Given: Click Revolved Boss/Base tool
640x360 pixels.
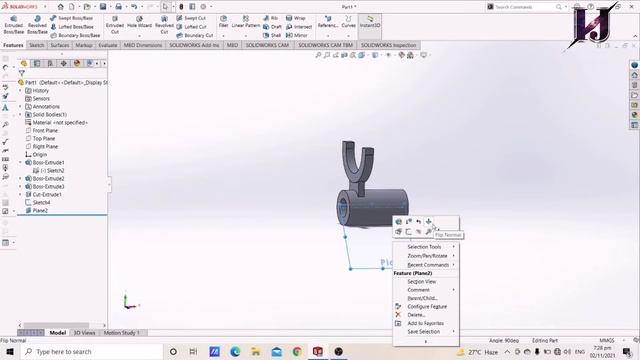Looking at the screenshot, I should pos(37,25).
